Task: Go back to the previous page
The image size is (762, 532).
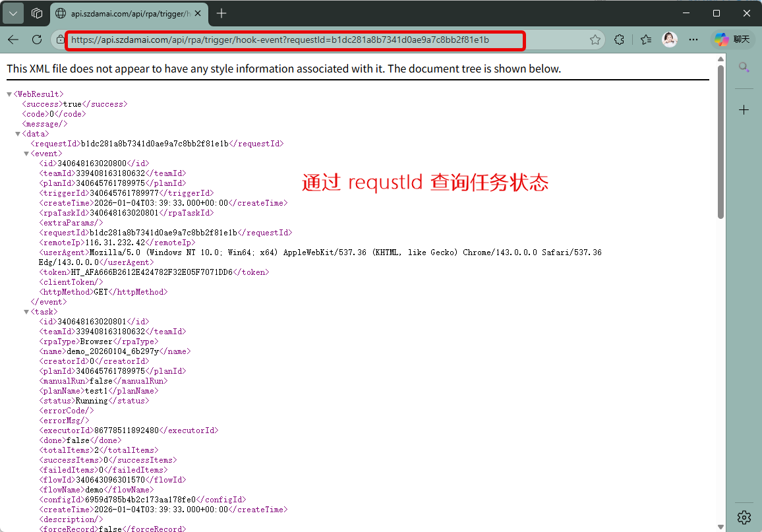Action: click(13, 40)
